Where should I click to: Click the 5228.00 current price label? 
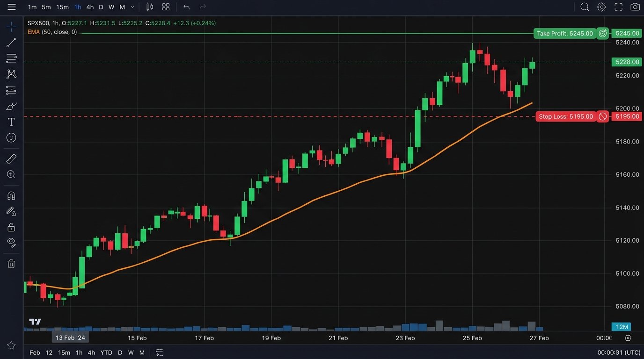point(627,62)
